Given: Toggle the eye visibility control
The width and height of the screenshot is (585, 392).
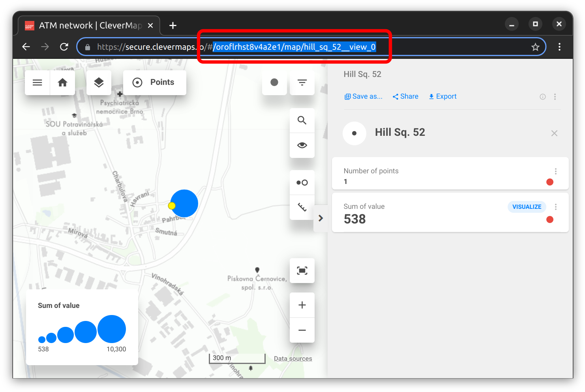Looking at the screenshot, I should point(302,145).
